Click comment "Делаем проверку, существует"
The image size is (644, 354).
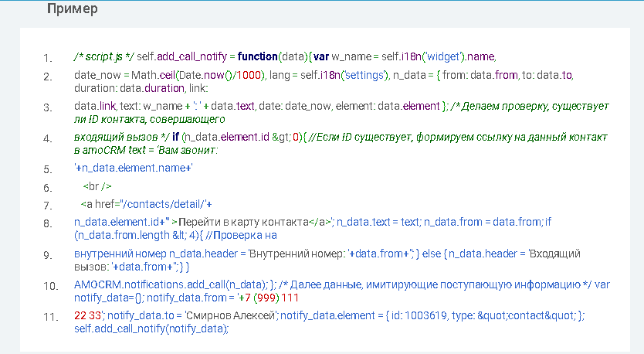coord(536,106)
